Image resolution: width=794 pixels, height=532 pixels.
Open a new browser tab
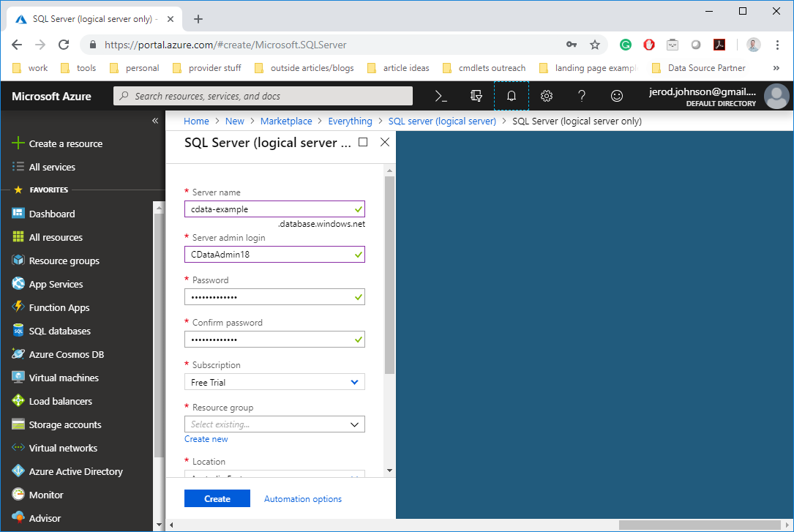coord(198,19)
